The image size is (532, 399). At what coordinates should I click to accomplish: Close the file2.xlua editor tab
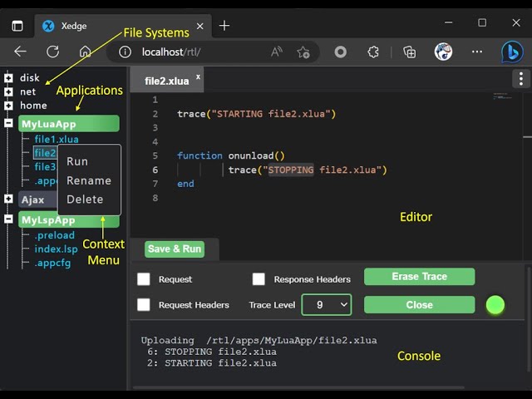coord(198,76)
